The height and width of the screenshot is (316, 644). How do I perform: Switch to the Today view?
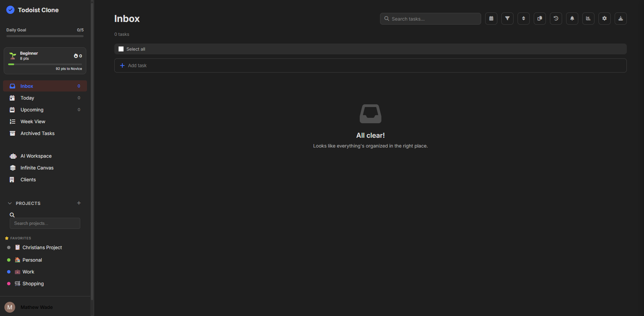(27, 98)
